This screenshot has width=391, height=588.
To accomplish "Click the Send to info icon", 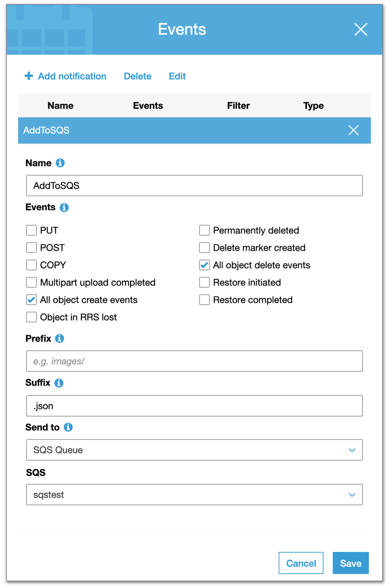I will 68,427.
